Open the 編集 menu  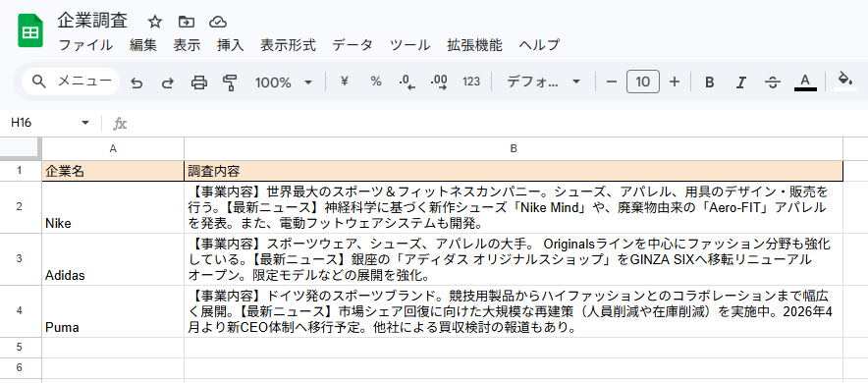143,45
